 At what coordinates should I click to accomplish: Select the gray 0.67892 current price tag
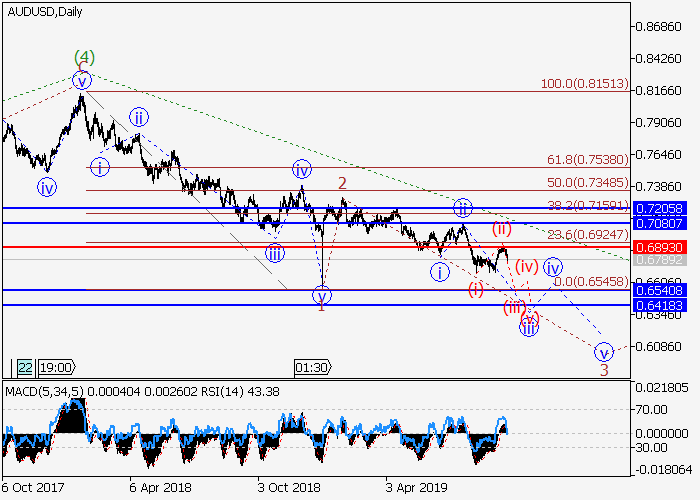coord(657,259)
